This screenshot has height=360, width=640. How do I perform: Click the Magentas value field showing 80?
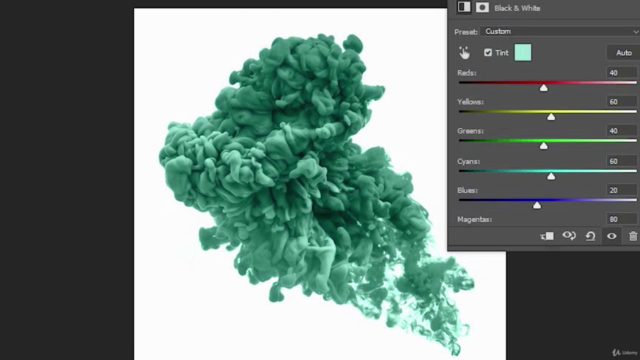(622, 219)
